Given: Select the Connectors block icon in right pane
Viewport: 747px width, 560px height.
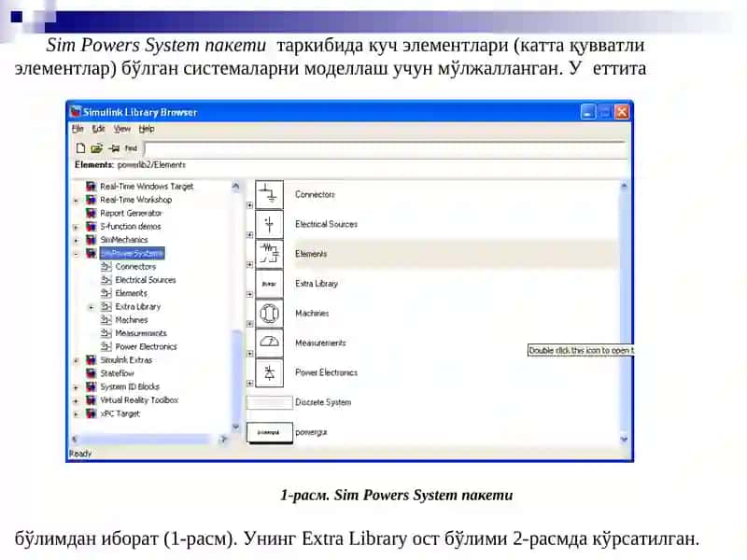Looking at the screenshot, I should tap(269, 195).
